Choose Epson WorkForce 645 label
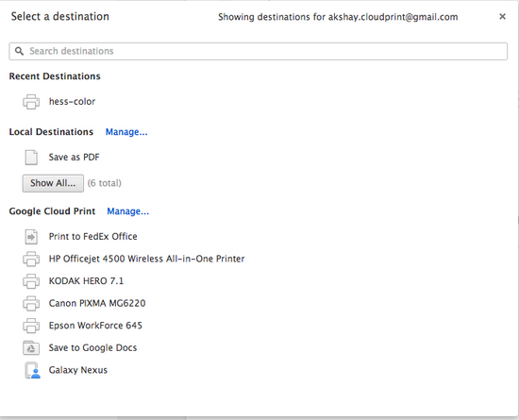This screenshot has height=420, width=519. (95, 326)
